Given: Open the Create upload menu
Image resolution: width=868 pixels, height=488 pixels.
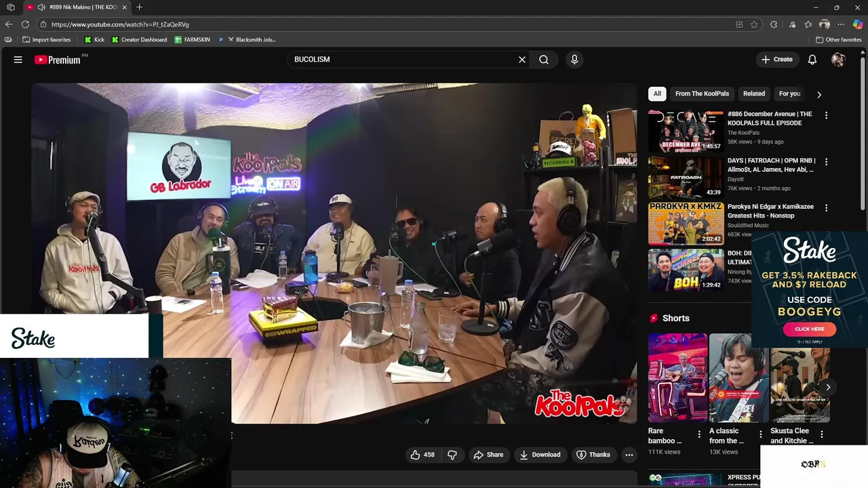Looking at the screenshot, I should pyautogui.click(x=777, y=60).
